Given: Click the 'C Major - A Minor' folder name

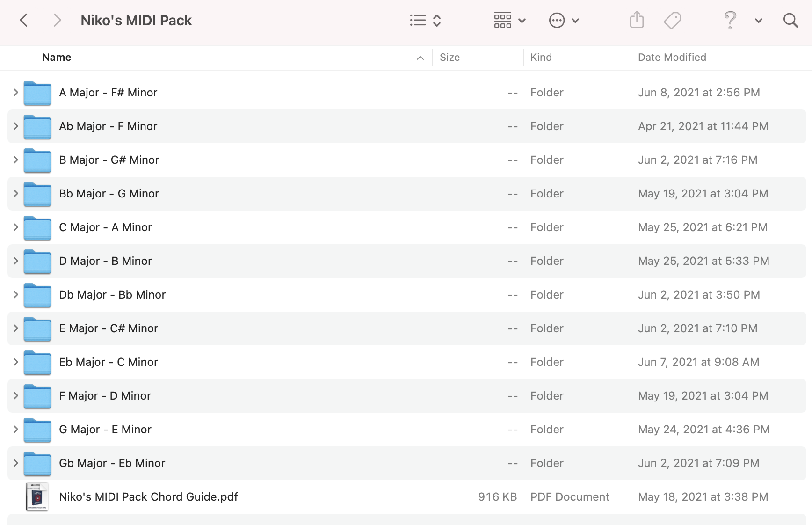Looking at the screenshot, I should pyautogui.click(x=105, y=227).
